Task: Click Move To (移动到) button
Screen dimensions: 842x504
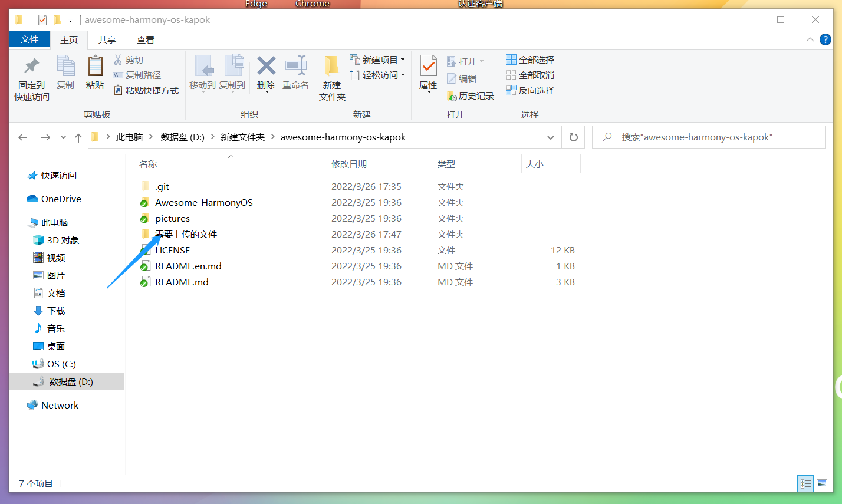Action: pos(202,73)
